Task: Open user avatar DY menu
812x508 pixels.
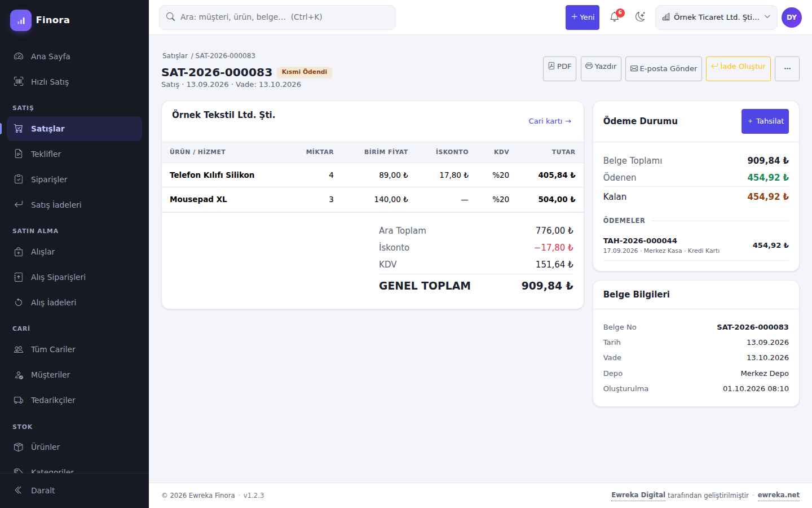Action: pyautogui.click(x=792, y=17)
